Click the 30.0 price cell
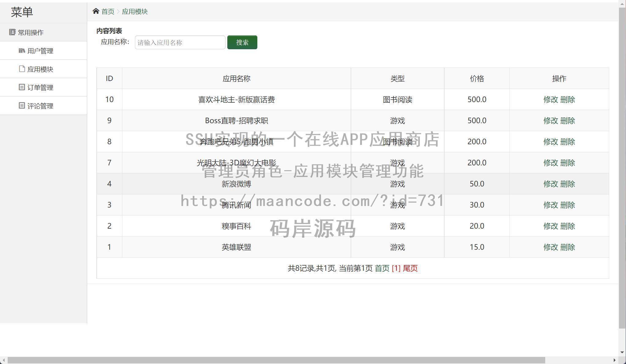The height and width of the screenshot is (364, 626). [x=477, y=205]
